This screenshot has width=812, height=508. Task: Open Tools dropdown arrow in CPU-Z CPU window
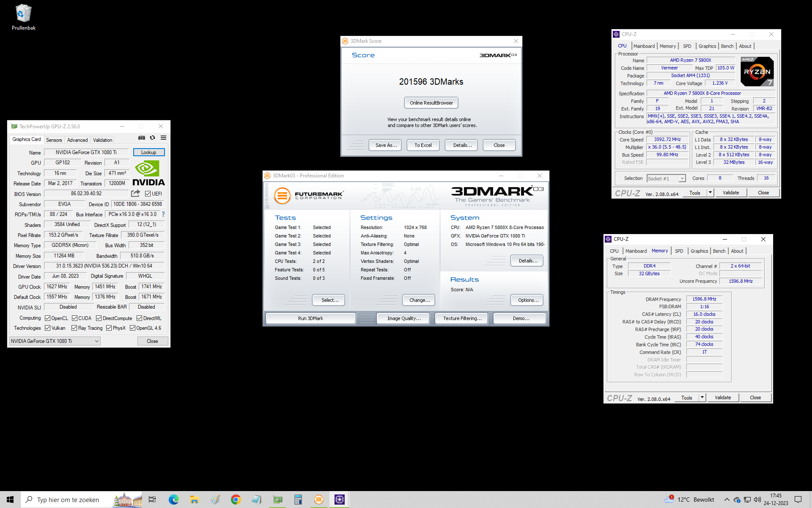pyautogui.click(x=710, y=193)
